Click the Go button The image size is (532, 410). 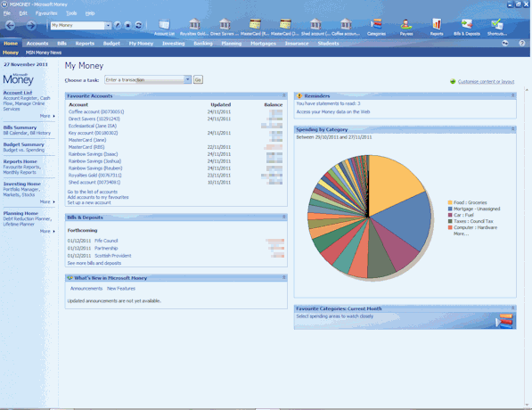(x=198, y=79)
